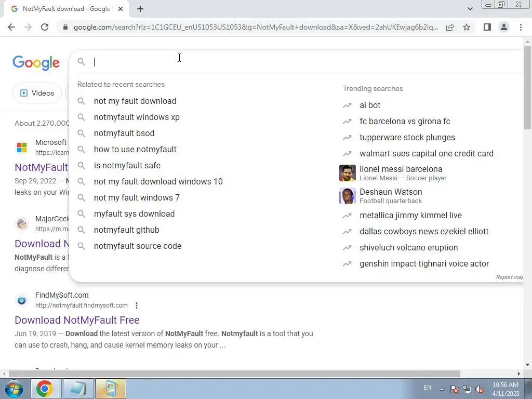Open the Chrome side panel
The width and height of the screenshot is (532, 399).
[487, 27]
